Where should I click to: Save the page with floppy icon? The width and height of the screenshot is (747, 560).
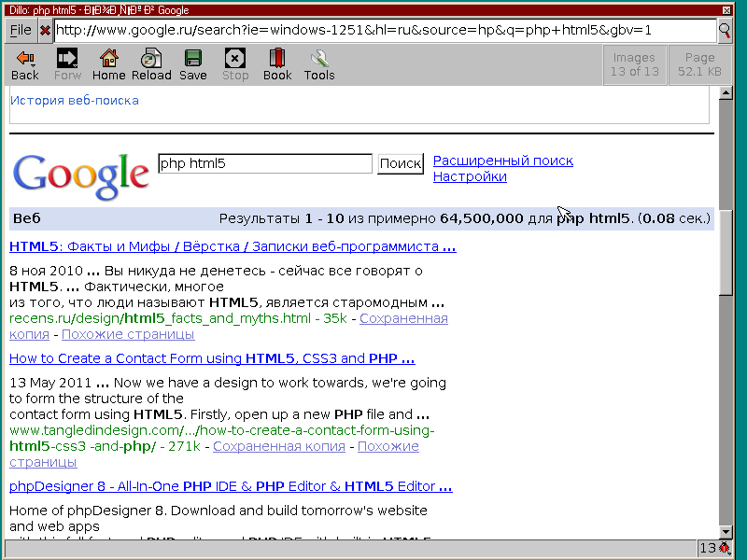click(x=193, y=64)
